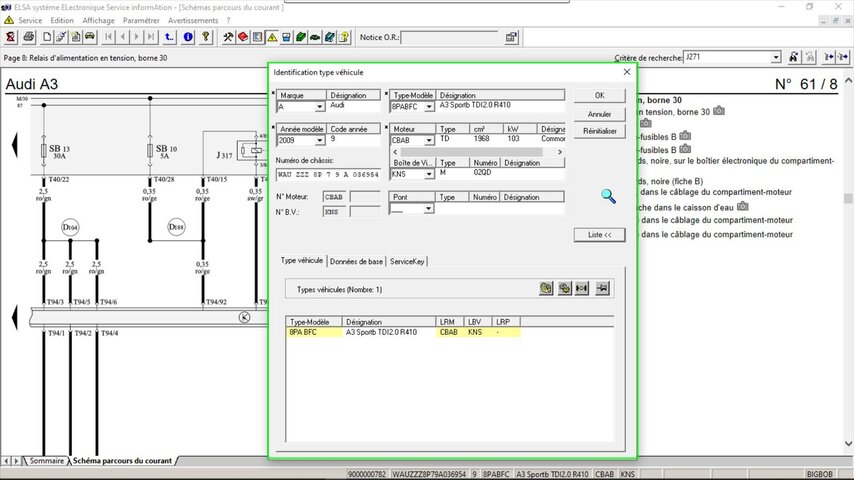Click the dark green car silhouette icon
Viewport: 854px width, 480px height.
315,37
